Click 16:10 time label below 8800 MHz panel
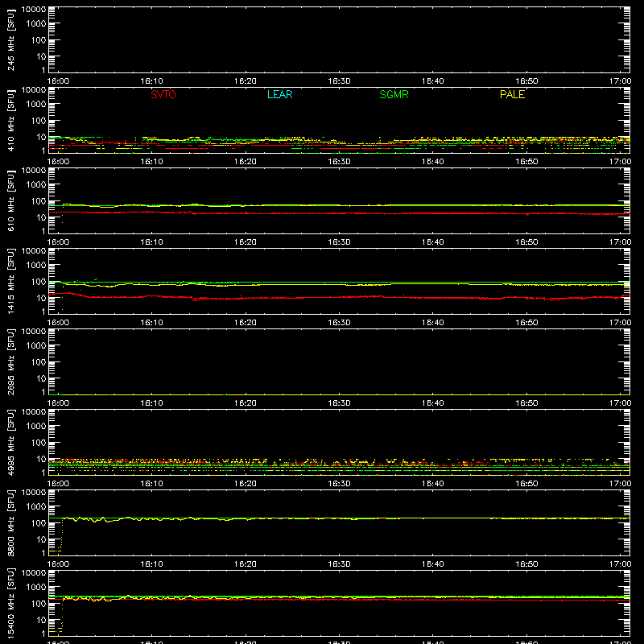Image resolution: width=644 pixels, height=644 pixels. pos(151,564)
